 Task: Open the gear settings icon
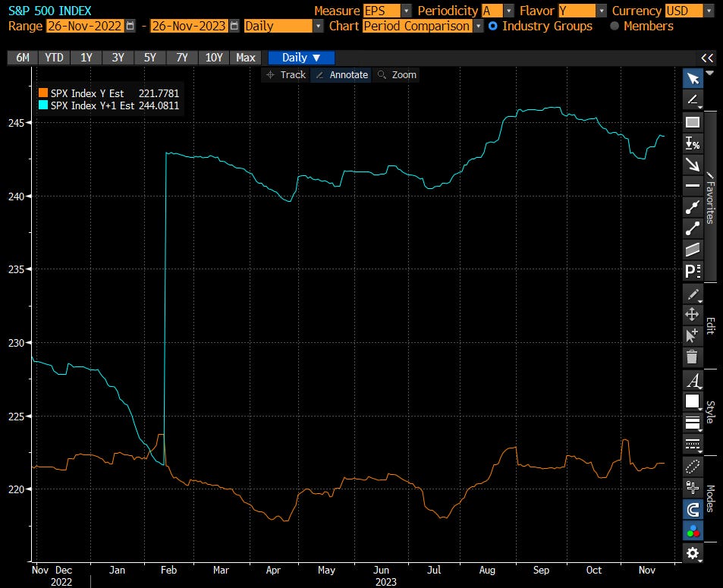click(693, 553)
